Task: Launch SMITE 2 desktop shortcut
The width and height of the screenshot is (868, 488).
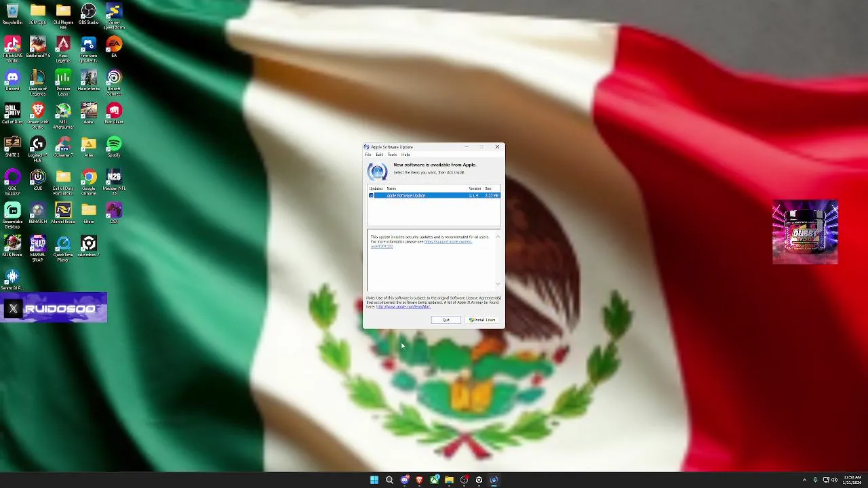Action: [x=12, y=146]
